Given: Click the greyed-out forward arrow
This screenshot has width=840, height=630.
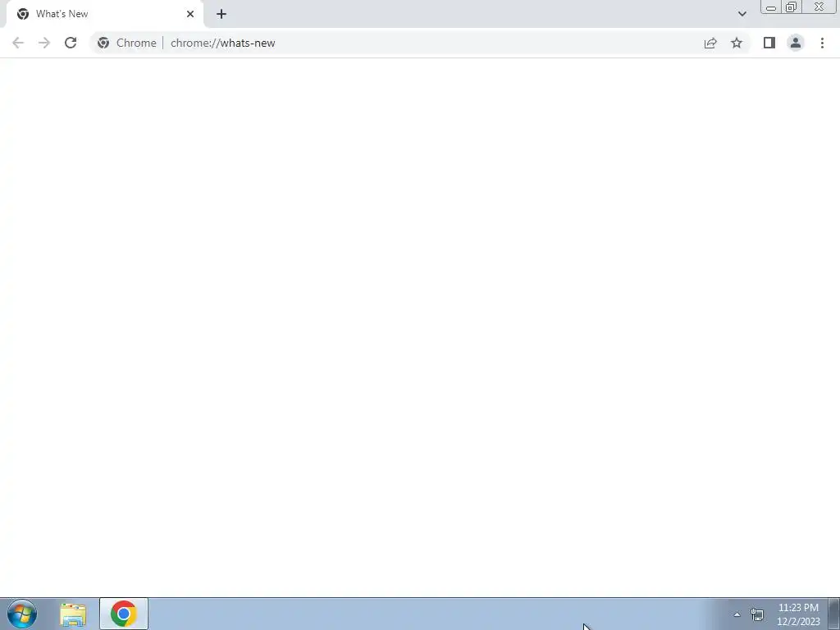Looking at the screenshot, I should (44, 43).
